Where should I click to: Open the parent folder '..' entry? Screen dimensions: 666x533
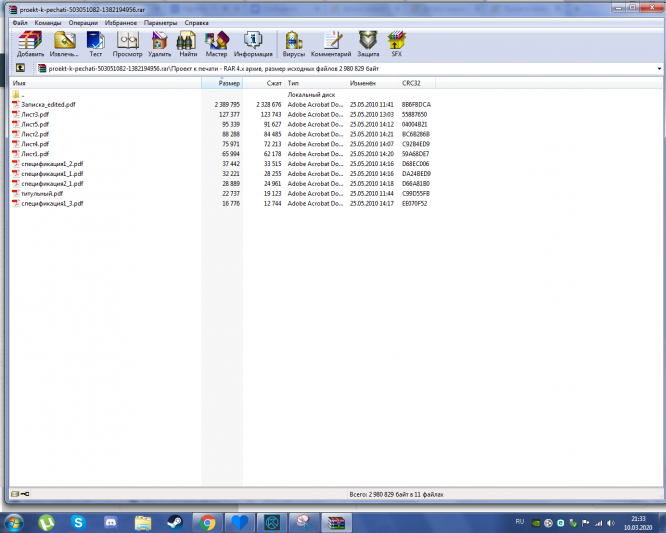pyautogui.click(x=19, y=94)
